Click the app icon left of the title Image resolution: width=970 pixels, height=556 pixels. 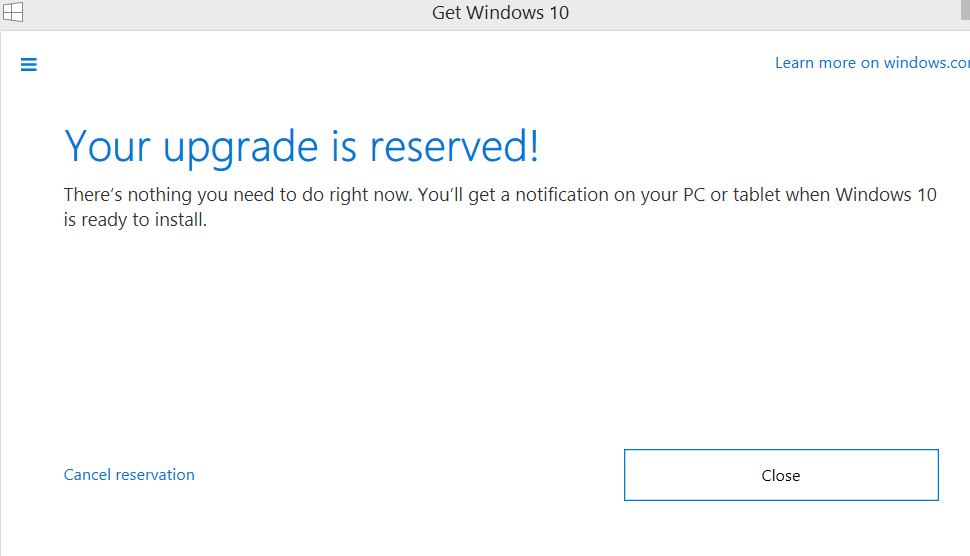pyautogui.click(x=12, y=13)
